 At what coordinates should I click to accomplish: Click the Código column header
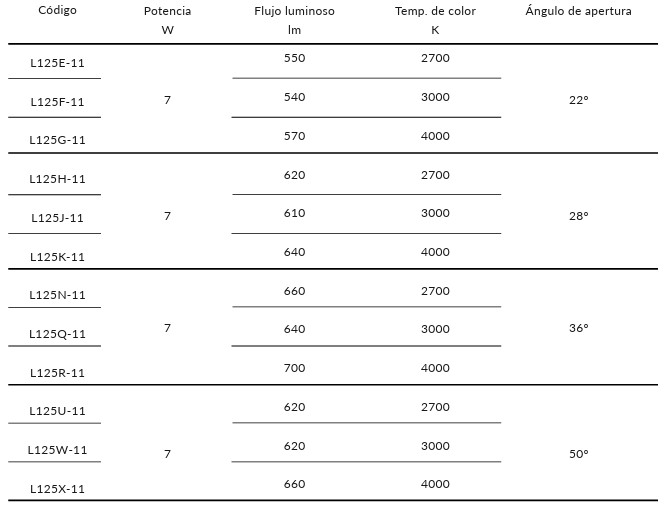[x=57, y=11]
